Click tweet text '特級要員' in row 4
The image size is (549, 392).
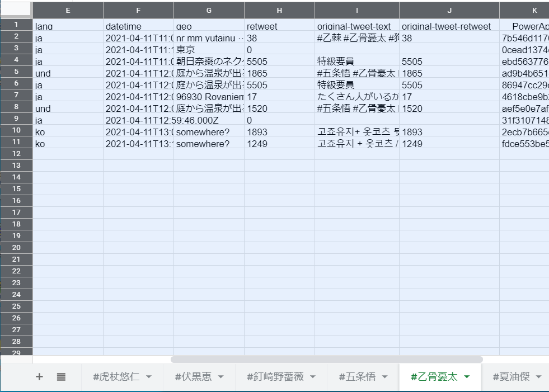(357, 60)
